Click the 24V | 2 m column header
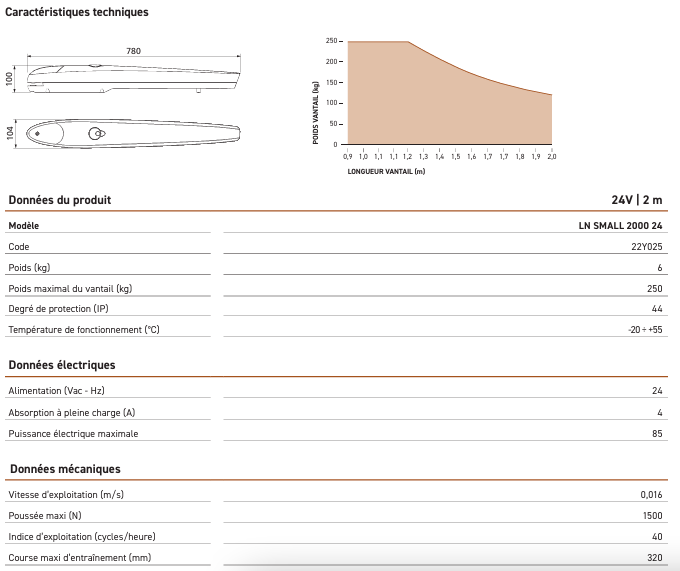Screen dimensions: 680x571 click(x=637, y=200)
